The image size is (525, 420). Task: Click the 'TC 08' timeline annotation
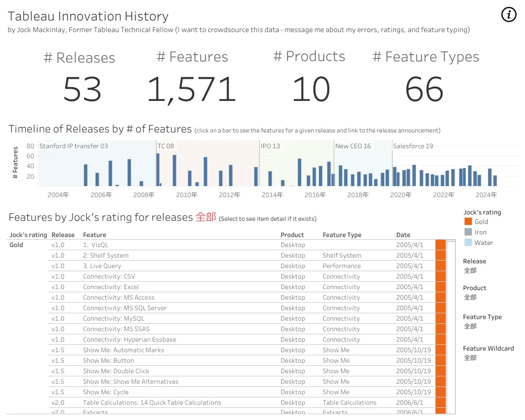point(166,146)
